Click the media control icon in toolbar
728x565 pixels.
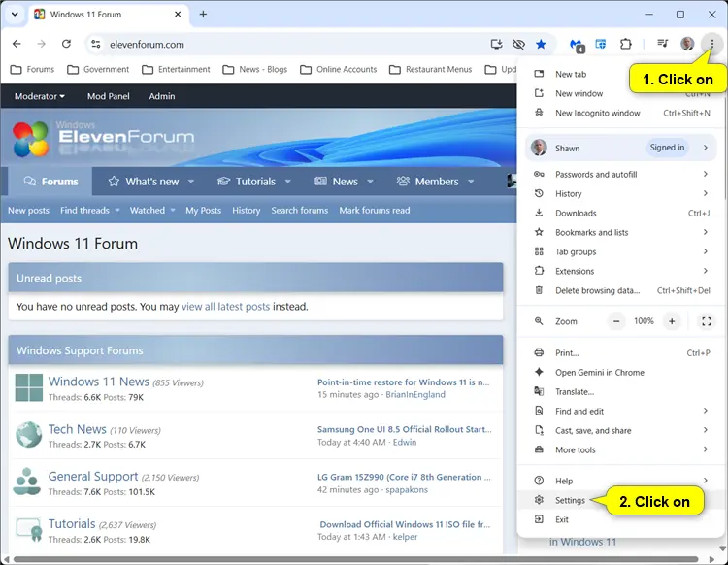point(663,44)
